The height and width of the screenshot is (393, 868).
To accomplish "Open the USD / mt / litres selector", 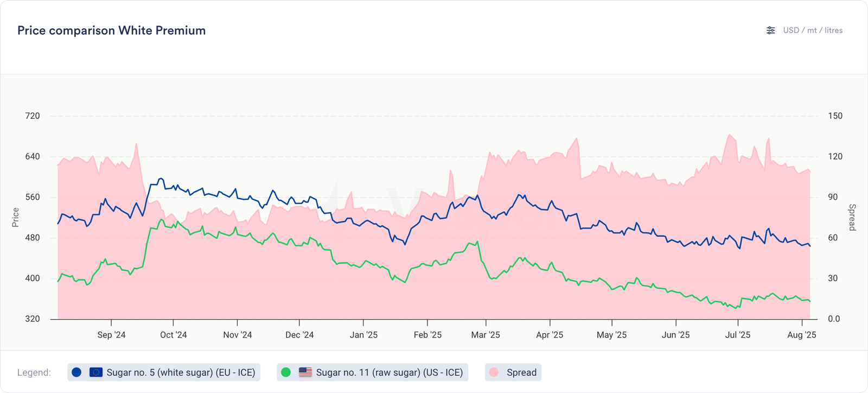I will (x=812, y=30).
